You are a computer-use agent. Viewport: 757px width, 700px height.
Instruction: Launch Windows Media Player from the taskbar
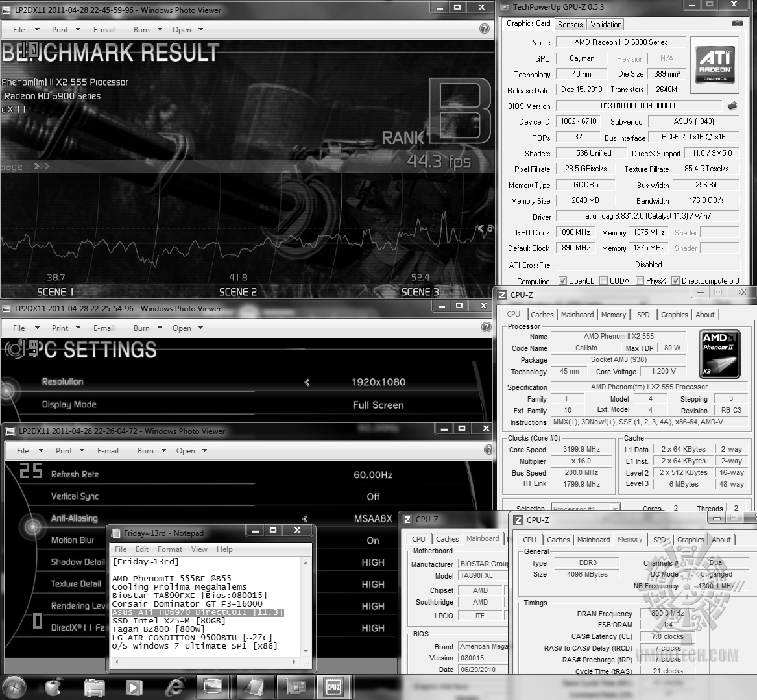point(134,687)
